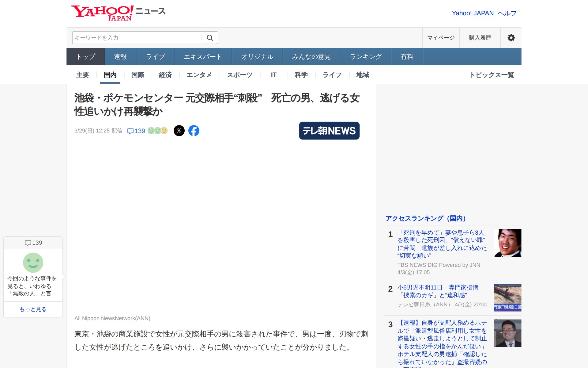Click the reaction emoji faces
588x368 pixels.
click(158, 131)
